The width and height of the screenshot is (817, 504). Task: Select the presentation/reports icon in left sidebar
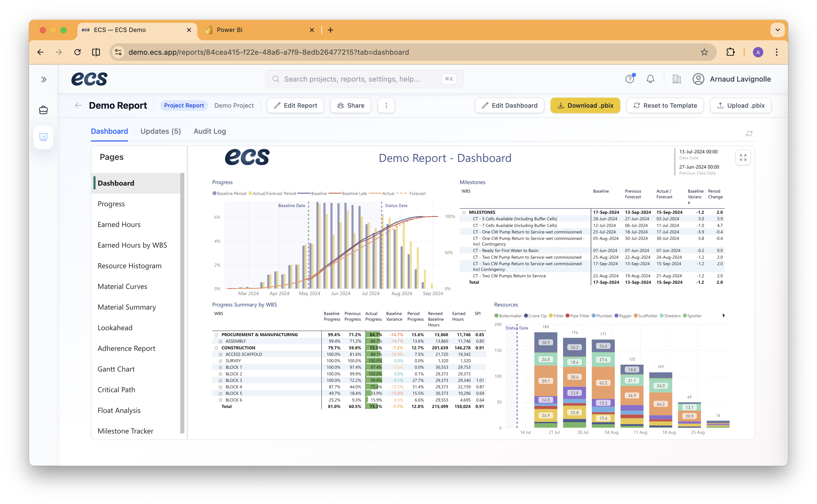pyautogui.click(x=43, y=137)
